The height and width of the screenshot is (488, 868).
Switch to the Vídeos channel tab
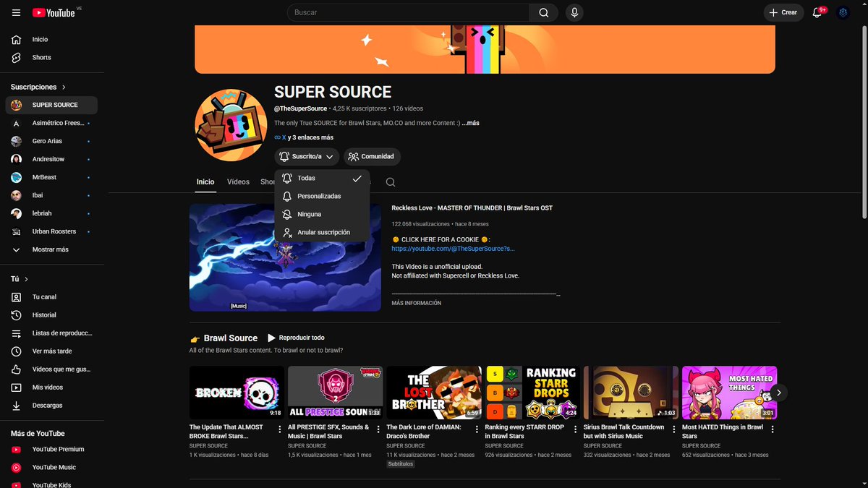tap(238, 182)
